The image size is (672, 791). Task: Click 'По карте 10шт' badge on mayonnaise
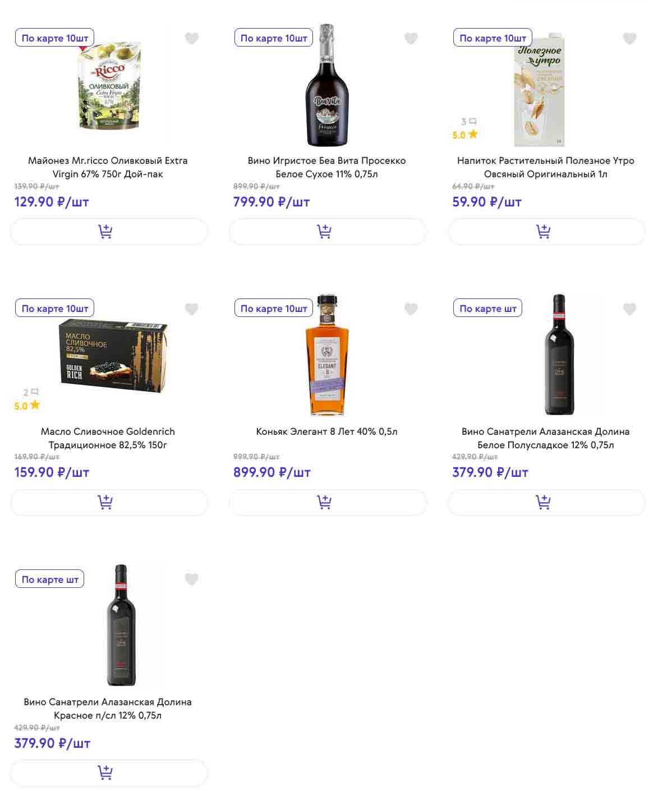point(55,38)
